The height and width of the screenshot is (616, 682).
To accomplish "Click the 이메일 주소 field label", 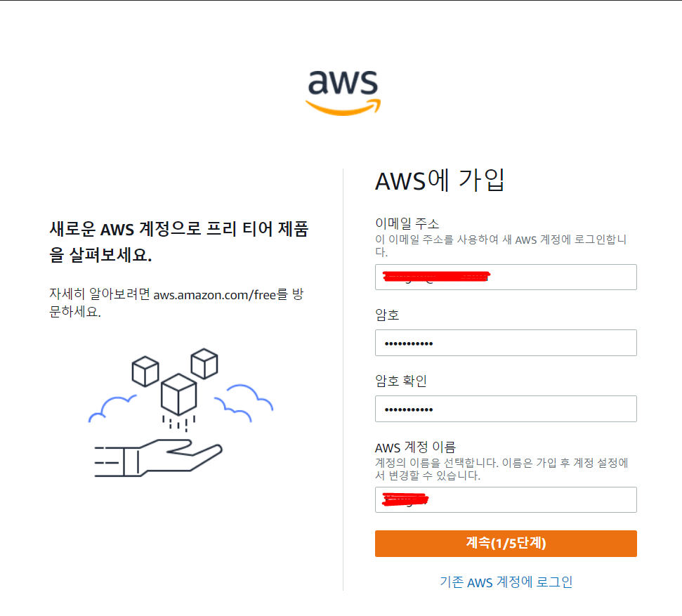I will pyautogui.click(x=407, y=223).
